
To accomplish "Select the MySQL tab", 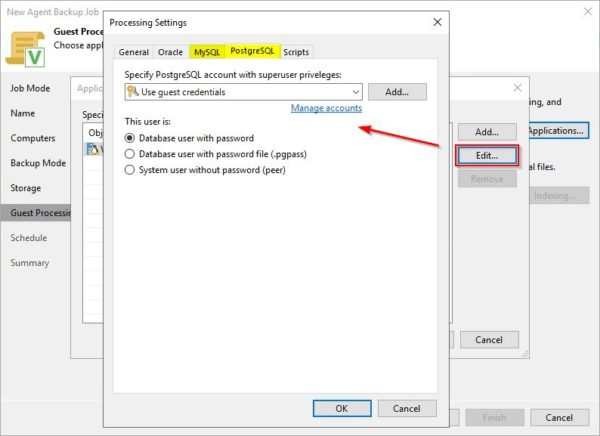I will tap(207, 52).
